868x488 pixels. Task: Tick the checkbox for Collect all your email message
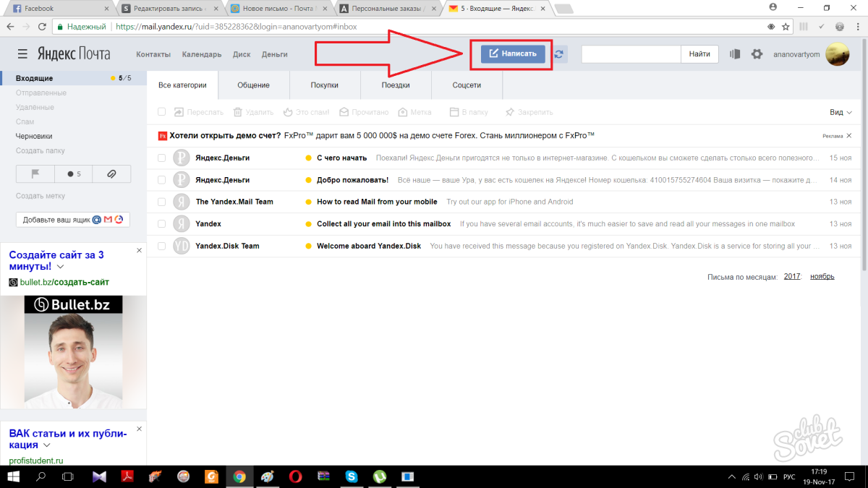[x=162, y=224]
